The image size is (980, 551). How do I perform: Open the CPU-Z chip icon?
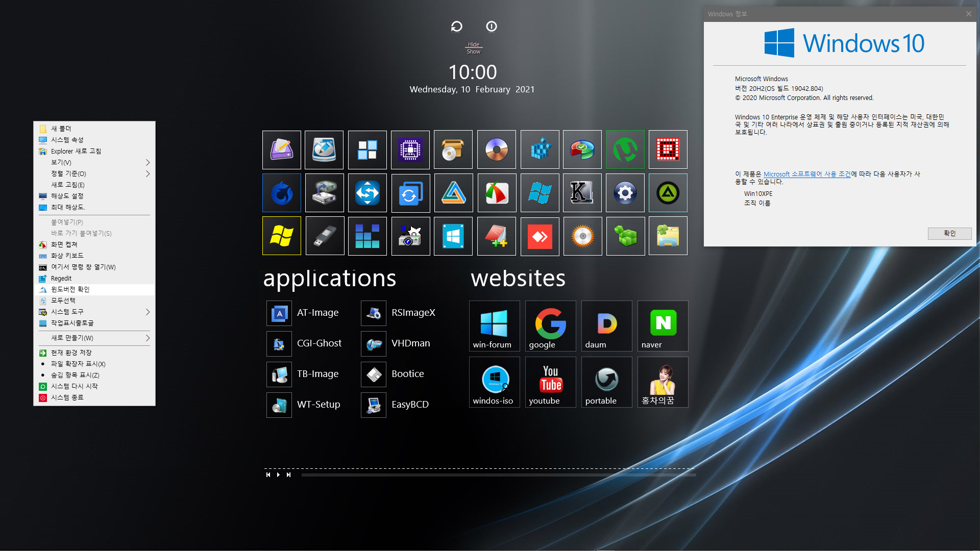[x=410, y=149]
